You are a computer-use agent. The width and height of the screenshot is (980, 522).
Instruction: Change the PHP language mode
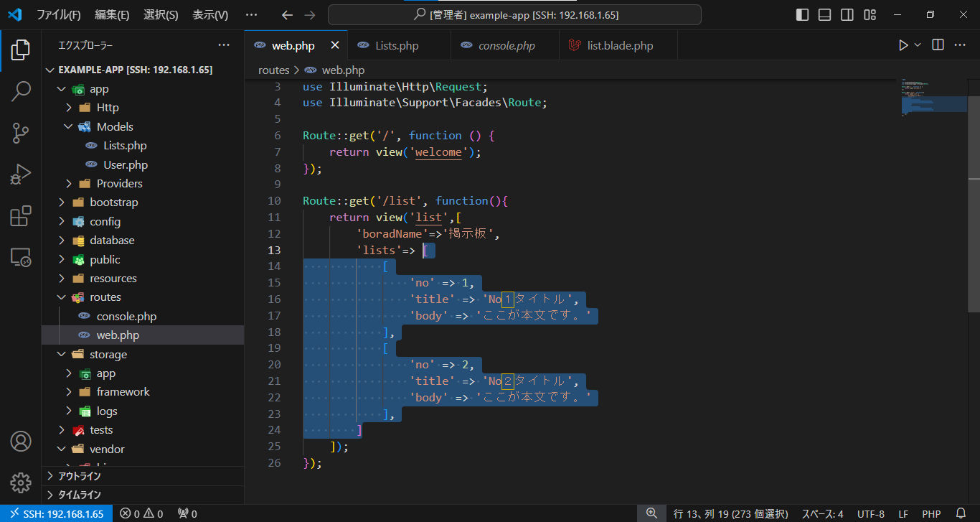coord(931,514)
